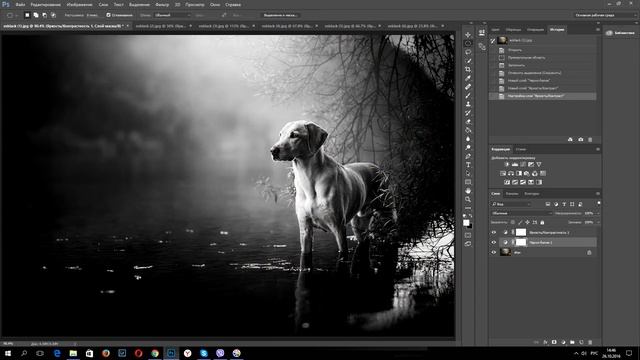Viewport: 640px width, 360px height.
Task: Toggle lock image pixels
Action: pos(520,222)
